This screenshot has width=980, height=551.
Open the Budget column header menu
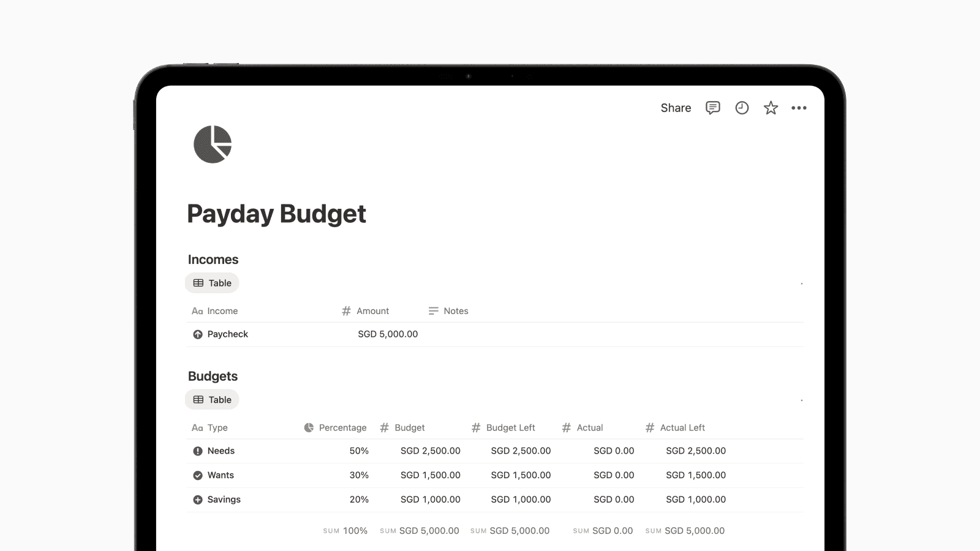(x=402, y=427)
